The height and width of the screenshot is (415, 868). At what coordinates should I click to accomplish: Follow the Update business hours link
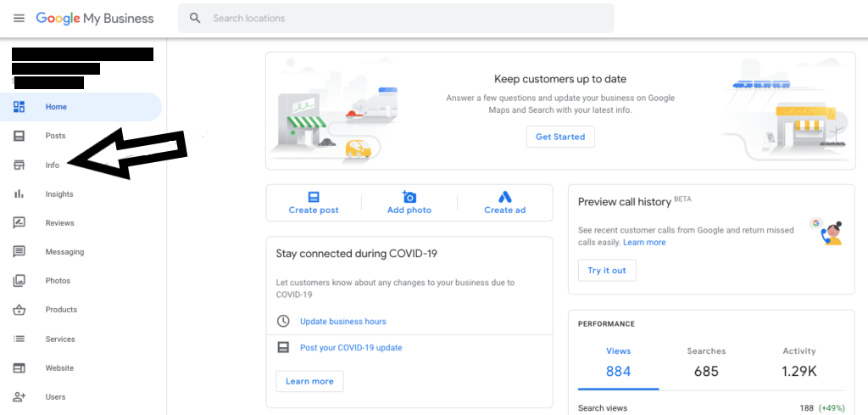pyautogui.click(x=342, y=322)
